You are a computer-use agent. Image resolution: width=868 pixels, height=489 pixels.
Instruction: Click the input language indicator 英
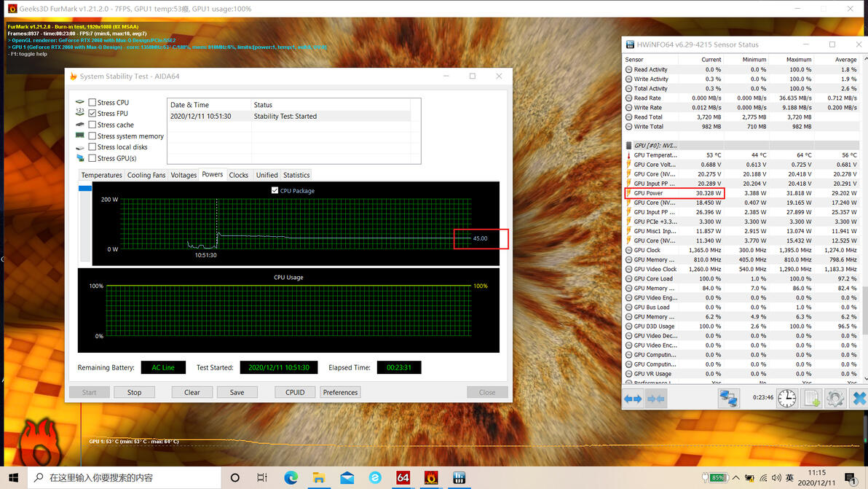click(789, 478)
